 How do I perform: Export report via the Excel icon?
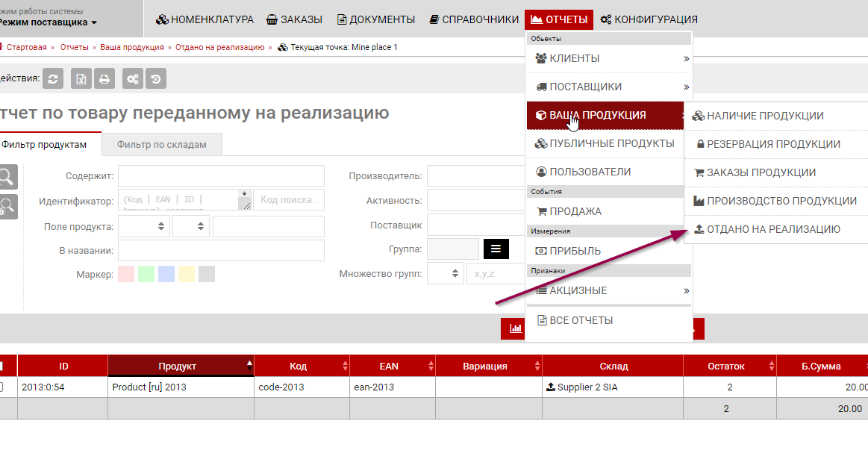coord(81,78)
